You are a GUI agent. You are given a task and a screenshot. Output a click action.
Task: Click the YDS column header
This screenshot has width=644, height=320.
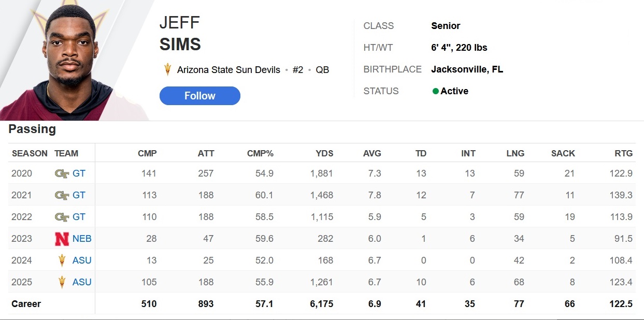(x=325, y=153)
